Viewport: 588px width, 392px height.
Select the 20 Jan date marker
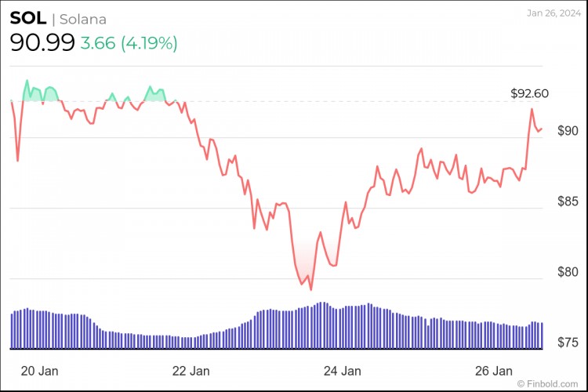(38, 370)
